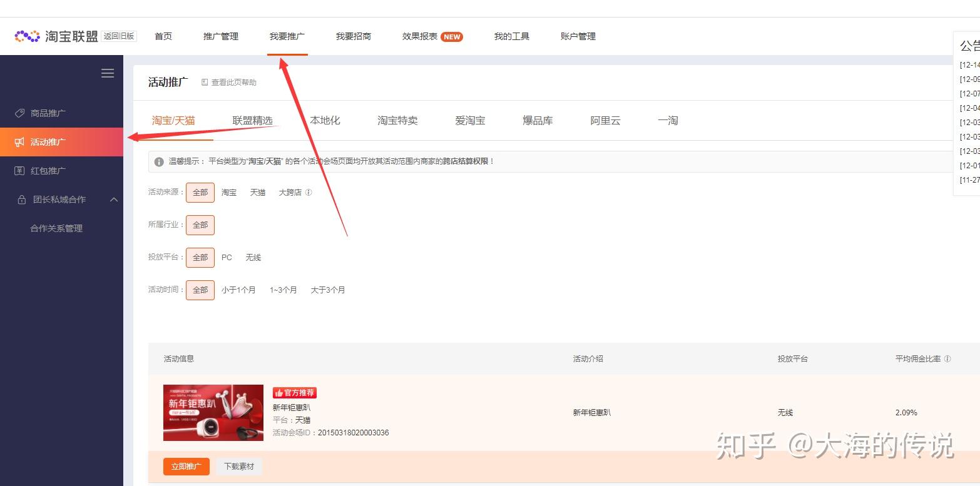Viewport: 980px width, 486px height.
Task: Click the 投放平台 table column header
Action: [793, 359]
